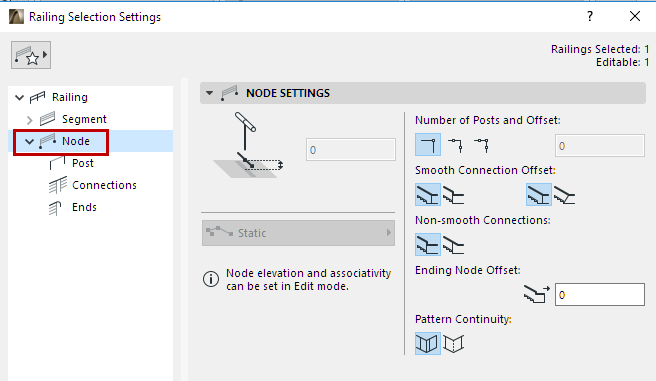Image resolution: width=656 pixels, height=381 pixels.
Task: Select first Non-smooth Connections option
Action: [428, 245]
